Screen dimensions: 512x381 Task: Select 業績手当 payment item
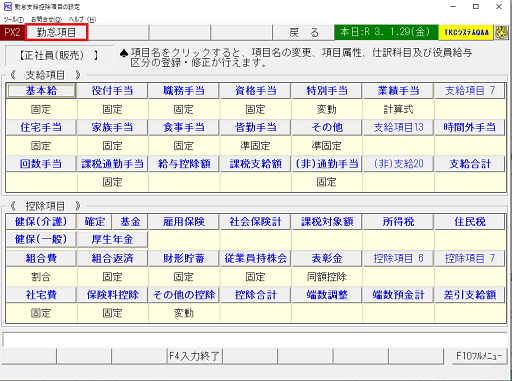(x=398, y=91)
